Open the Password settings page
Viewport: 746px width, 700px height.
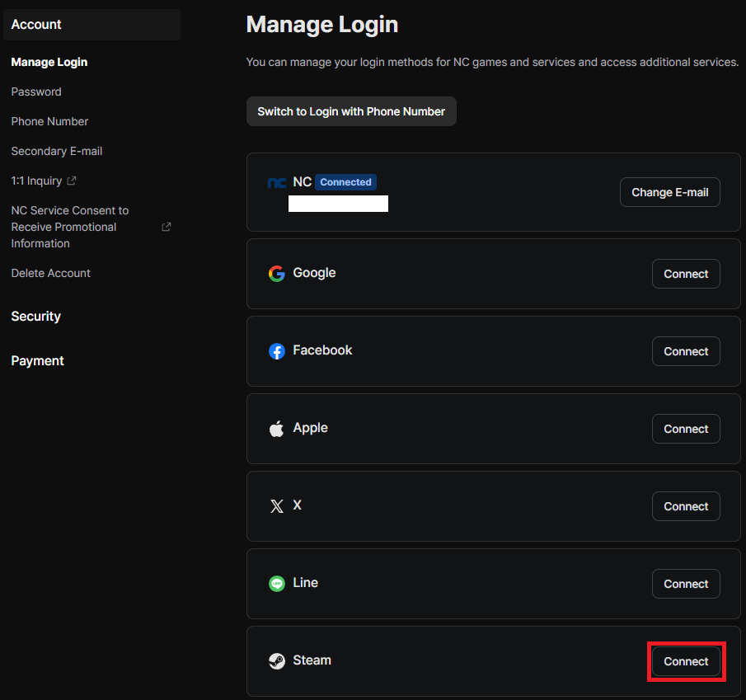click(36, 92)
